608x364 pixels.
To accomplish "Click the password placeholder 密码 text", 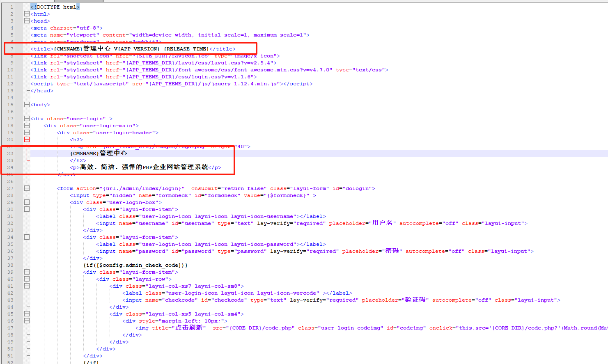I will click(392, 251).
